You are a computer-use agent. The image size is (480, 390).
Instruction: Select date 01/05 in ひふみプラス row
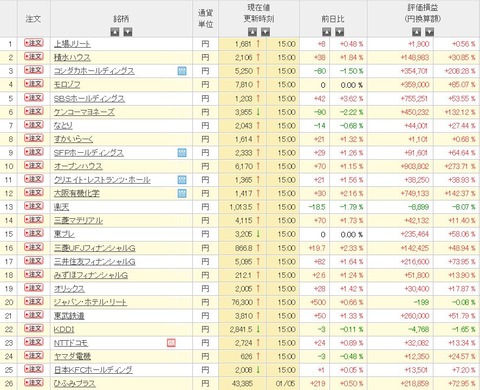click(x=286, y=384)
